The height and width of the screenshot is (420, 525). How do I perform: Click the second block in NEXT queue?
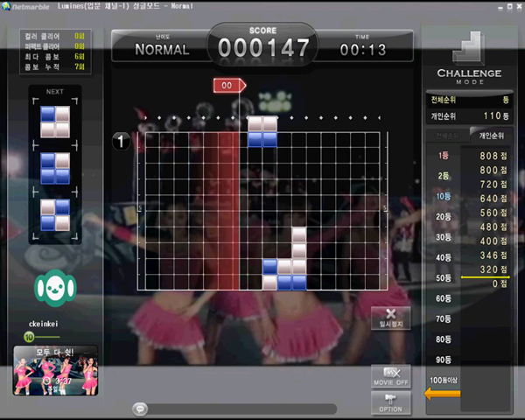(54, 168)
